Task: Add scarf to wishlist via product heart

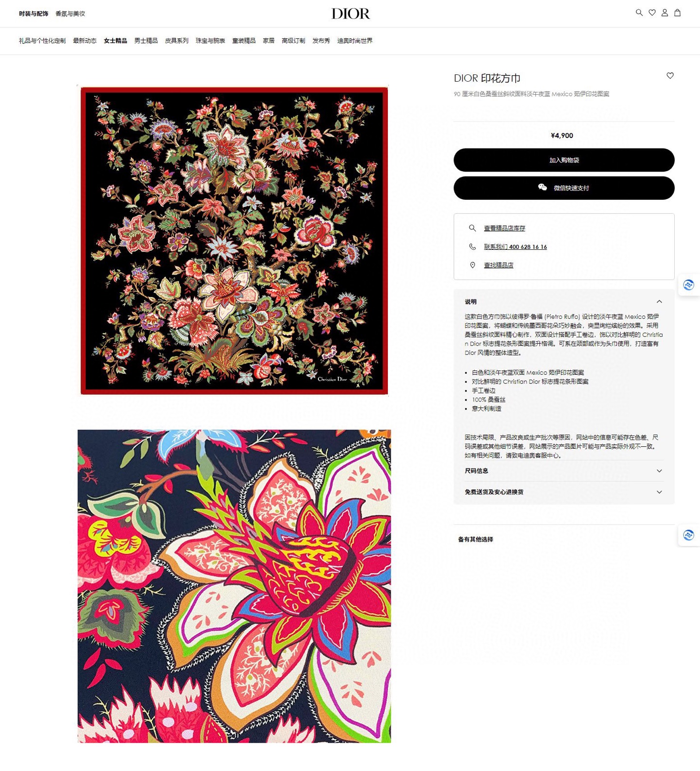Action: point(670,75)
